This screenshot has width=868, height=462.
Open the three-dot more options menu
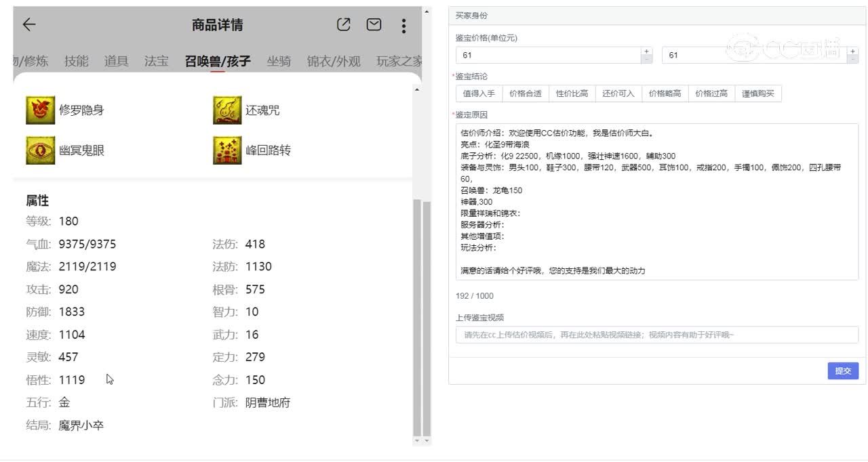coord(403,25)
